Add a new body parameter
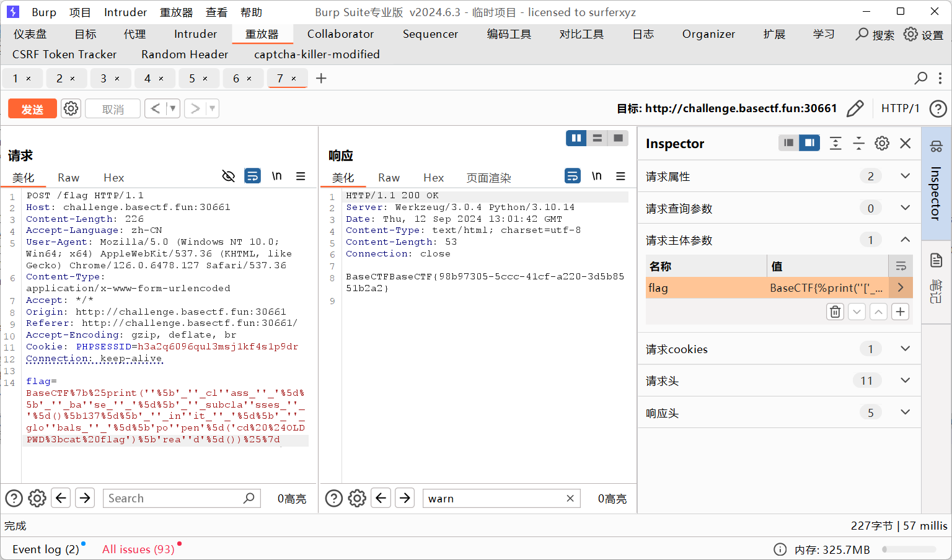Viewport: 952px width, 560px height. (x=901, y=312)
